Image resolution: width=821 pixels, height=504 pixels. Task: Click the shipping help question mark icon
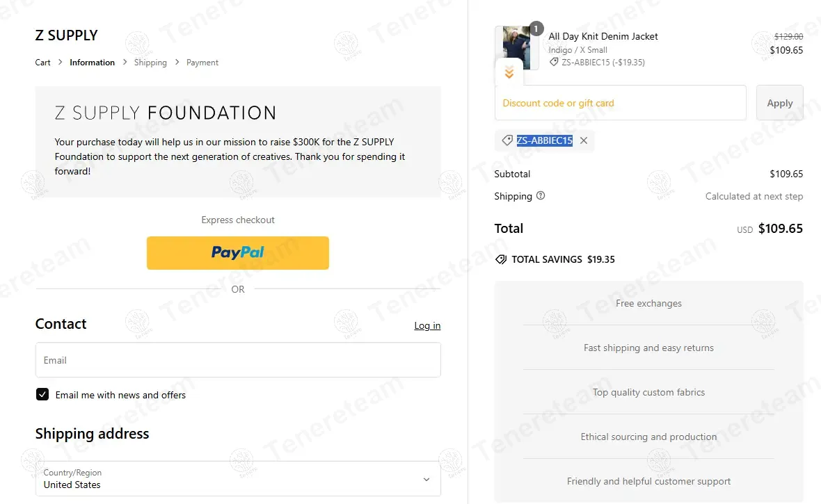[541, 196]
